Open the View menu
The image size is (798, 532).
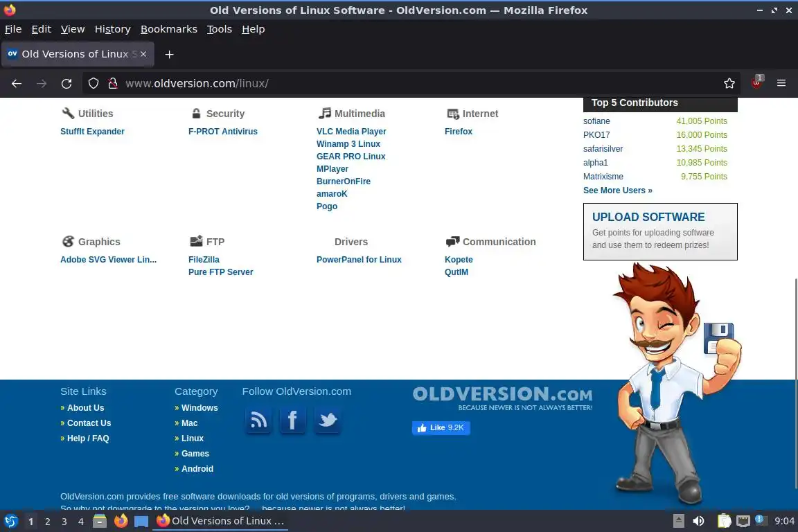[x=73, y=29]
